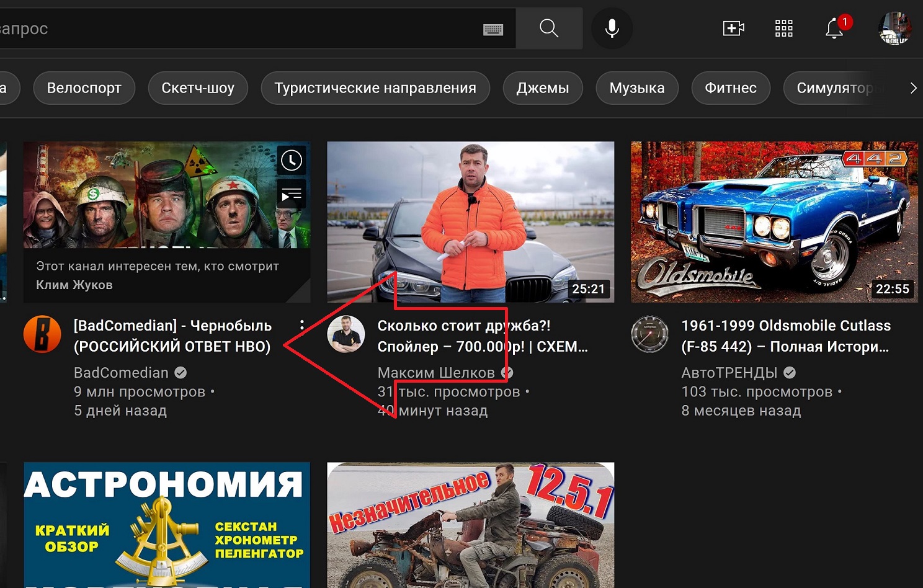Click the magnifying glass search button
The height and width of the screenshot is (588, 923).
pyautogui.click(x=549, y=28)
